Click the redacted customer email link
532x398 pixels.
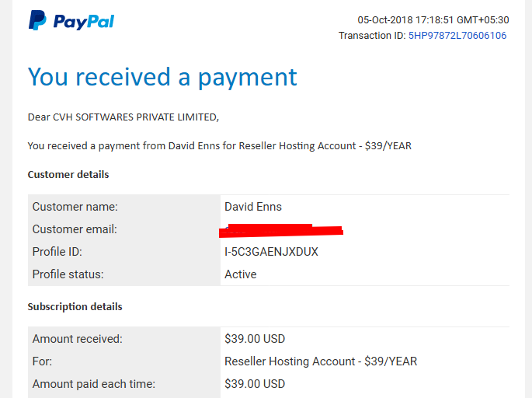(281, 231)
